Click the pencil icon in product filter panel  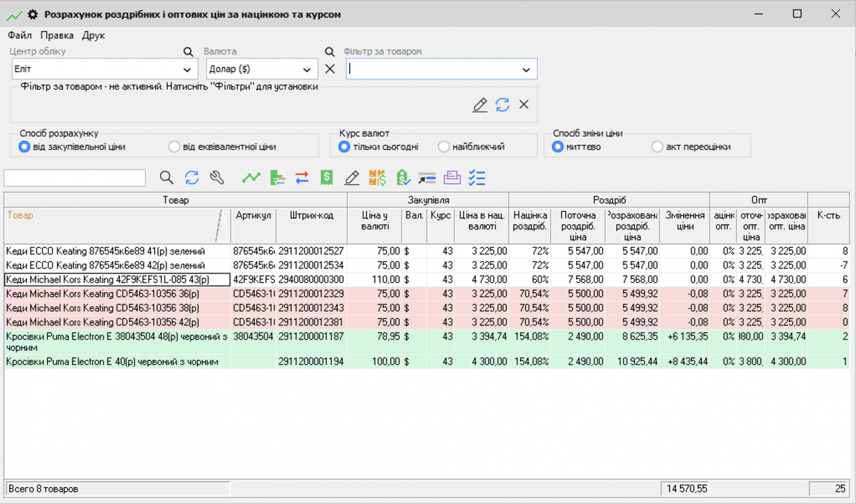click(x=480, y=105)
